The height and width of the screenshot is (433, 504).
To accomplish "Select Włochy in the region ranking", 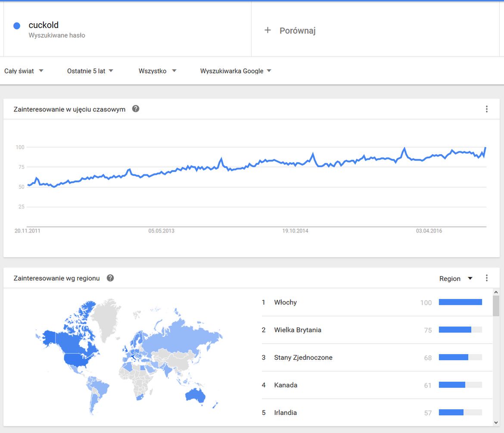I will (x=286, y=302).
